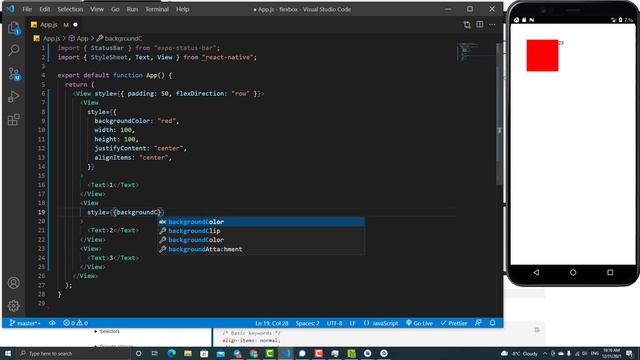Screen dimensions: 640x360
Task: Tap the emulator Recents navigation button
Action: [x=610, y=272]
